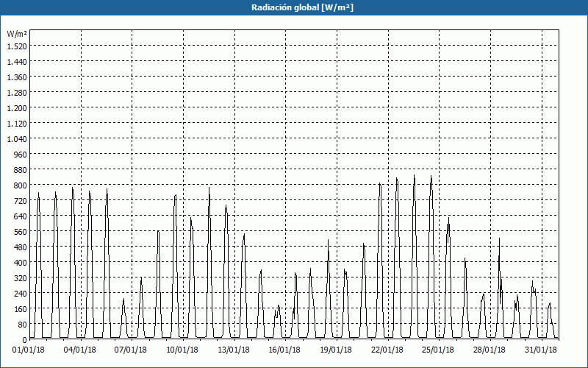Select the 0 y-axis origin value
The image size is (588, 368).
point(25,340)
